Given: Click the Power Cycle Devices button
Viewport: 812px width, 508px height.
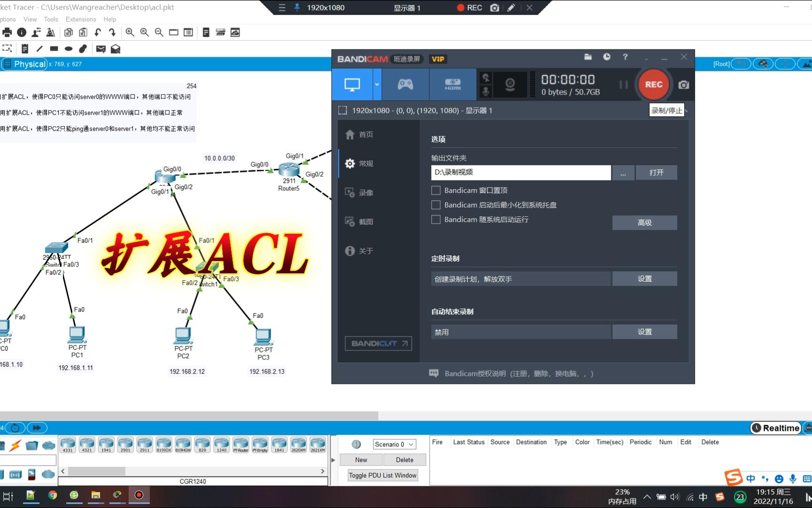Looking at the screenshot, I should pos(15,428).
